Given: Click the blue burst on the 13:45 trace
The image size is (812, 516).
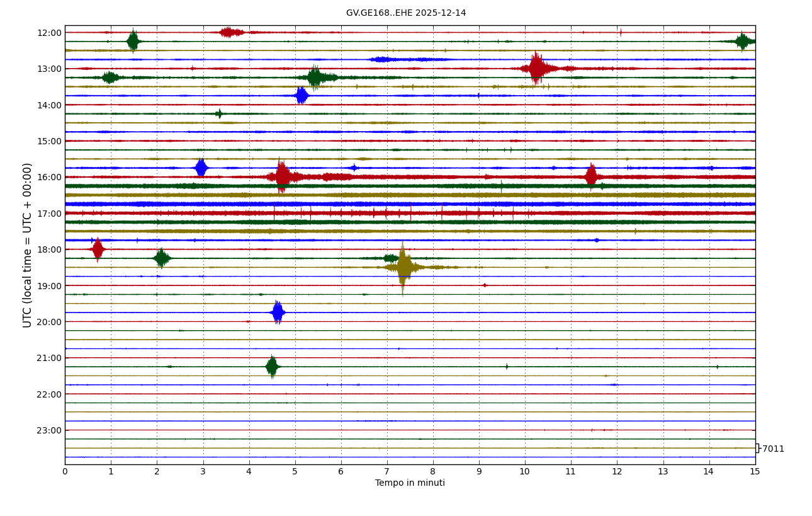Looking at the screenshot, I should [x=302, y=96].
